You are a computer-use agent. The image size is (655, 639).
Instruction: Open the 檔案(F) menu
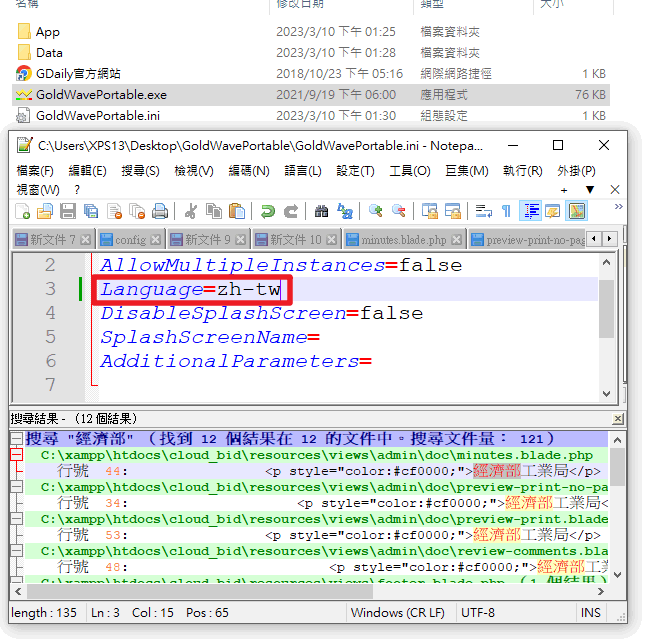pyautogui.click(x=35, y=171)
